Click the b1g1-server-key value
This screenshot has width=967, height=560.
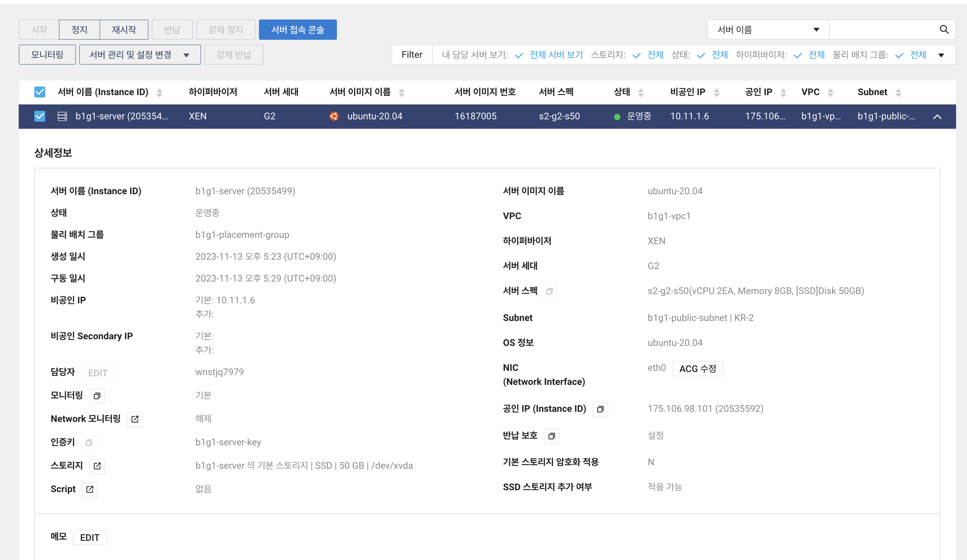[x=228, y=442]
